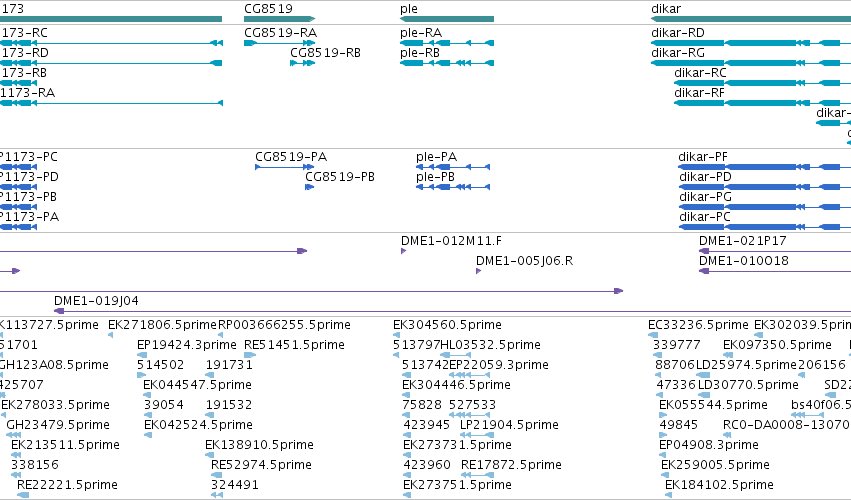Viewport: 851px width, 500px height.
Task: Select EST RE52974.5prime
Action: pos(261,465)
